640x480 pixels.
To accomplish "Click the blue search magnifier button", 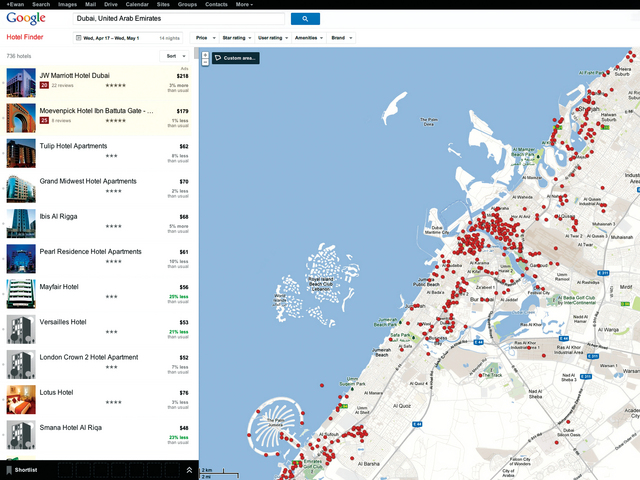I will [305, 19].
